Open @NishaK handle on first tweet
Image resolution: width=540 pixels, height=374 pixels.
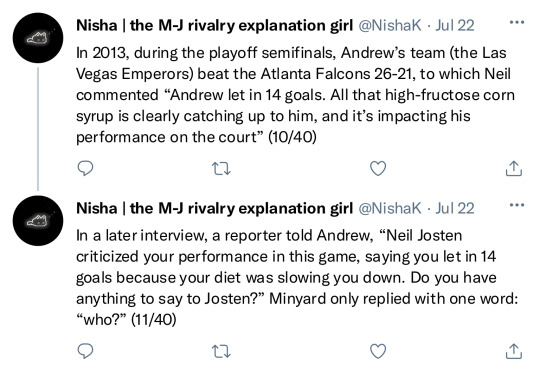tap(390, 25)
